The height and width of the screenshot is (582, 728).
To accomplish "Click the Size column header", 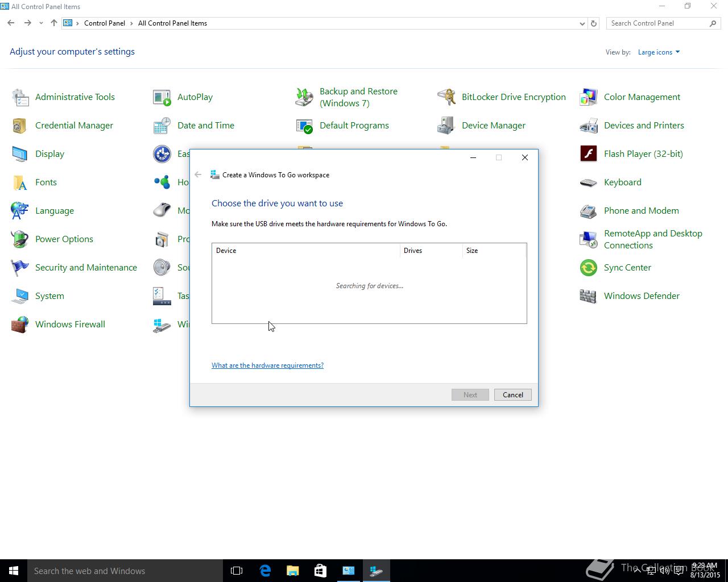I will tap(494, 251).
